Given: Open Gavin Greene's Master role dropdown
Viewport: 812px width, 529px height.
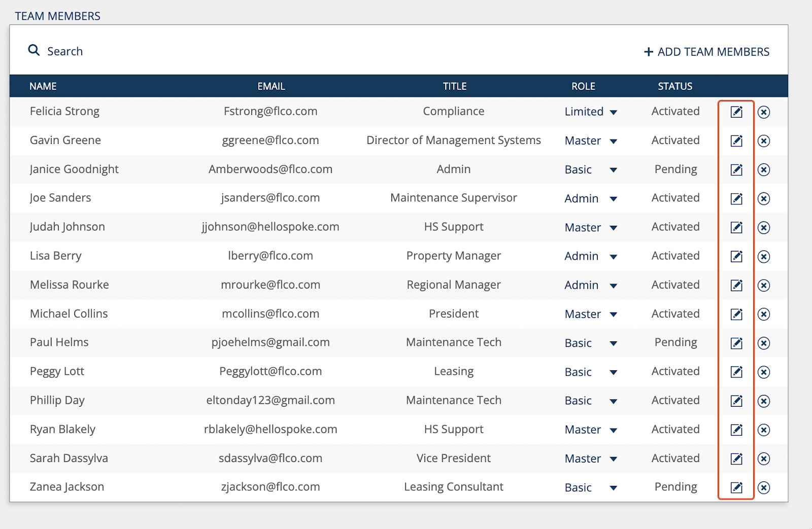Looking at the screenshot, I should pyautogui.click(x=591, y=140).
